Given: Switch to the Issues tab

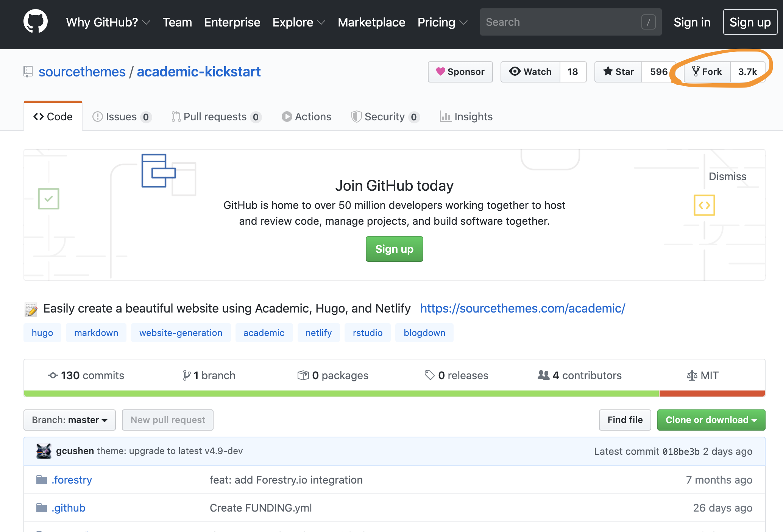Looking at the screenshot, I should click(x=122, y=117).
